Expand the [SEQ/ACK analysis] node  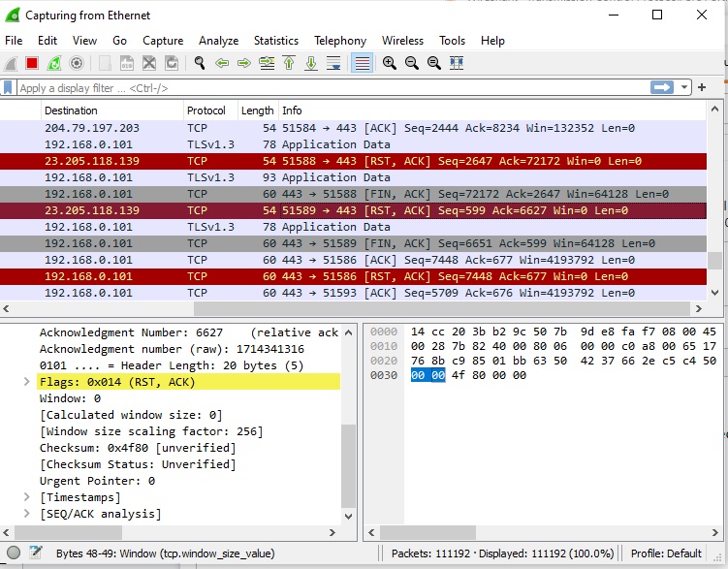tap(27, 514)
